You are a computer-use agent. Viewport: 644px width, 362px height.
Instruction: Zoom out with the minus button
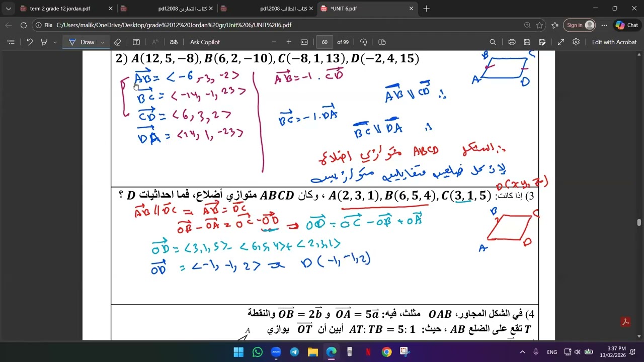[x=274, y=42]
